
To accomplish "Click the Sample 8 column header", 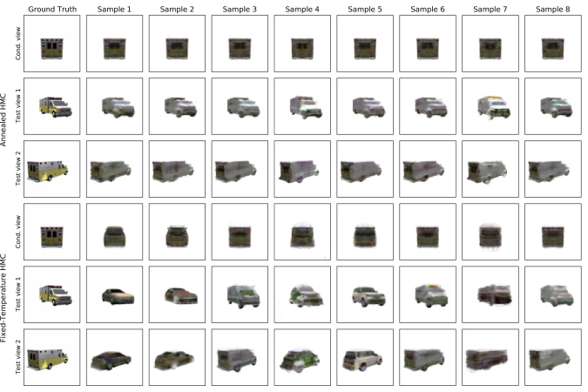I will pos(553,9).
